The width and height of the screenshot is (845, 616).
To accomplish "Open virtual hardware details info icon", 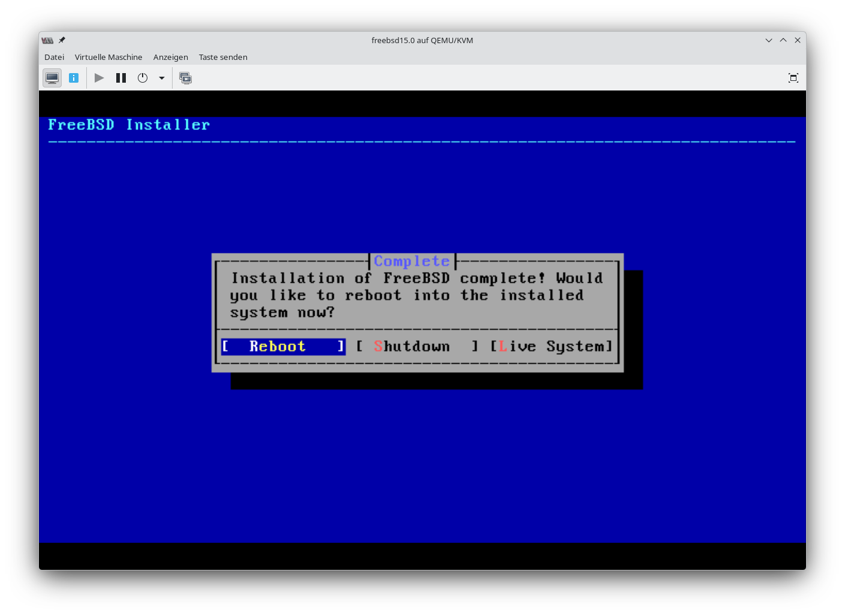I will 74,78.
